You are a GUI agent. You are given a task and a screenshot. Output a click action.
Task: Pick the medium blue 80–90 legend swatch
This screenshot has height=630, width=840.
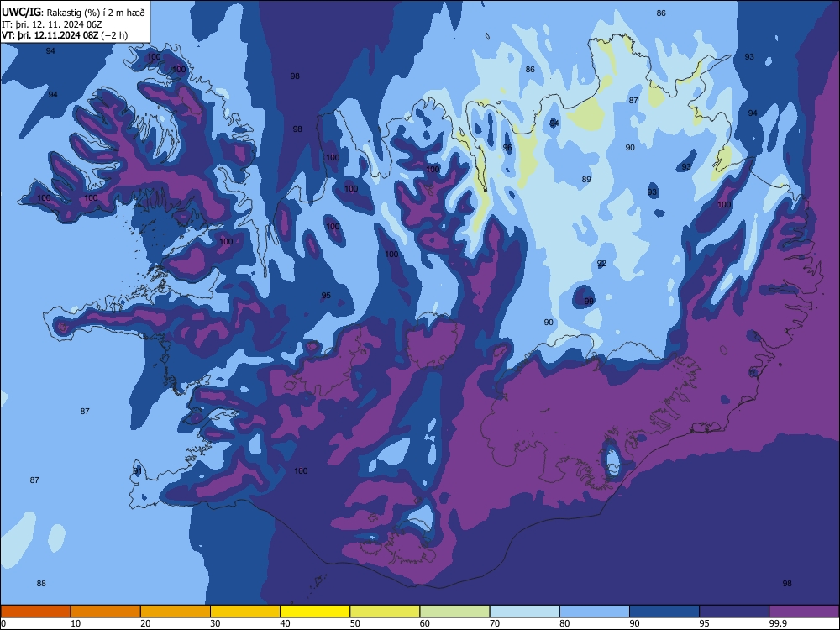[595, 612]
